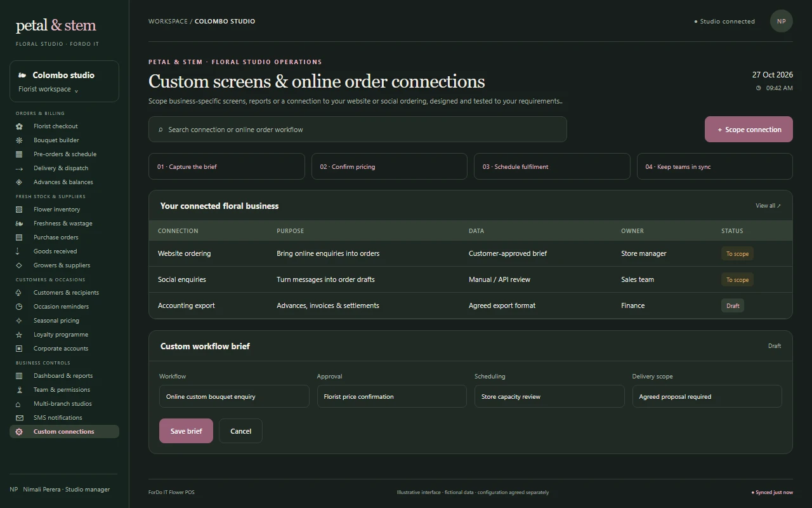Select the Freshness & wastage icon
The width and height of the screenshot is (812, 508).
19,224
